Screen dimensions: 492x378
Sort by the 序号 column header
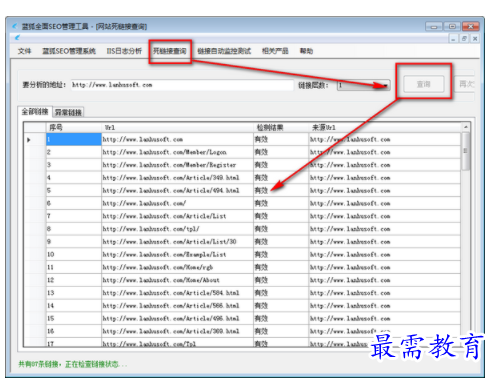pyautogui.click(x=73, y=127)
